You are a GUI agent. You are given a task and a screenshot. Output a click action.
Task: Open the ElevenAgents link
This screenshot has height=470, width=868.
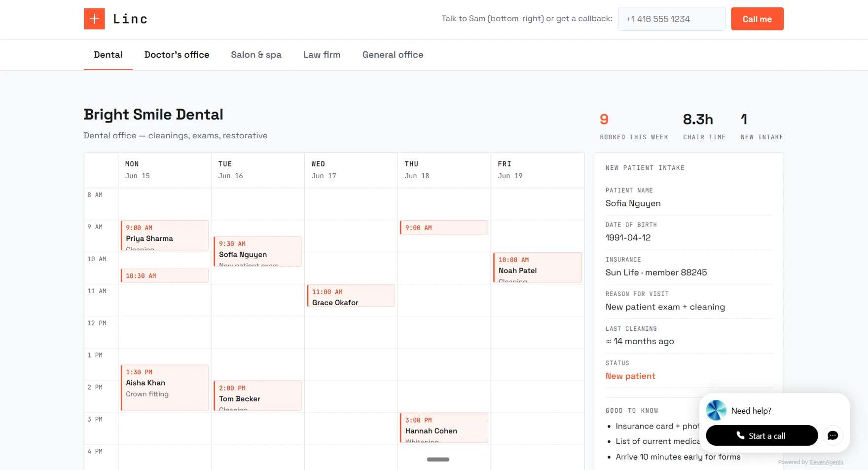tap(826, 462)
